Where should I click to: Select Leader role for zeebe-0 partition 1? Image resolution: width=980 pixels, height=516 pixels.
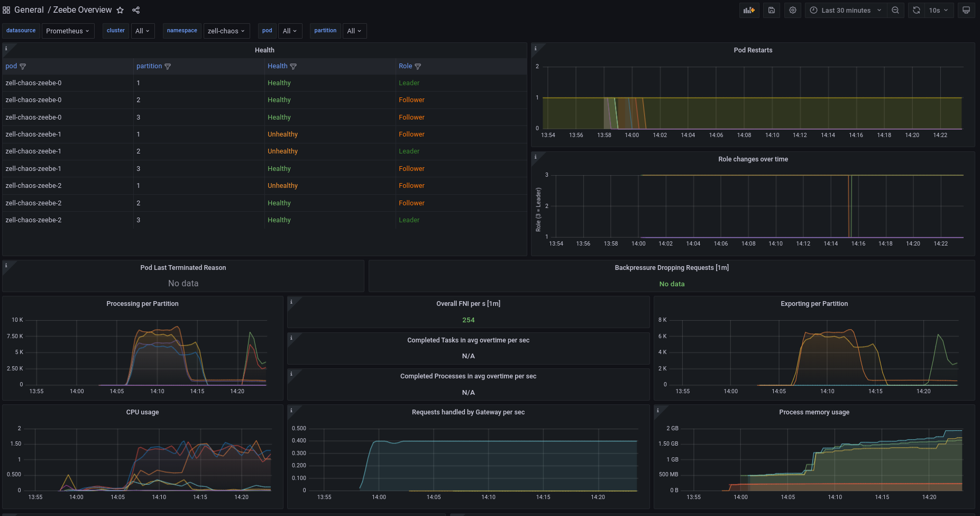(x=461, y=83)
